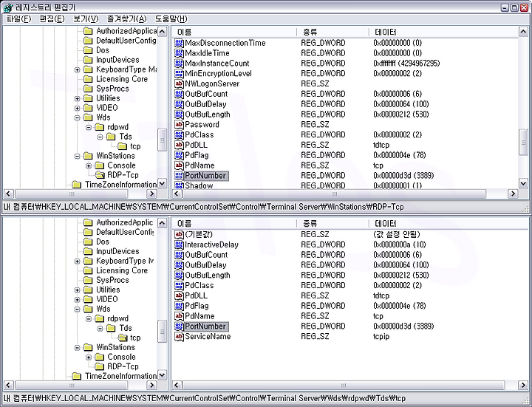This screenshot has height=407, width=532.
Task: Select PdFlag value in top pane
Action: pyautogui.click(x=197, y=155)
